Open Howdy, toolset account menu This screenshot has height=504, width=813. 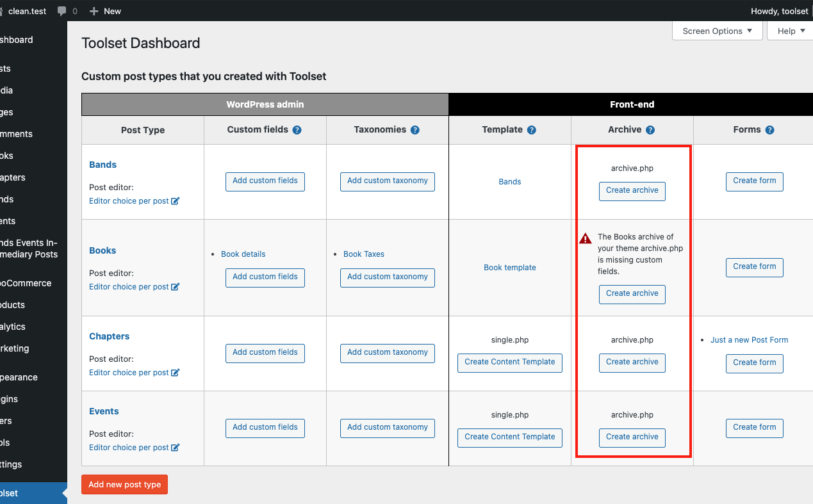click(x=779, y=11)
